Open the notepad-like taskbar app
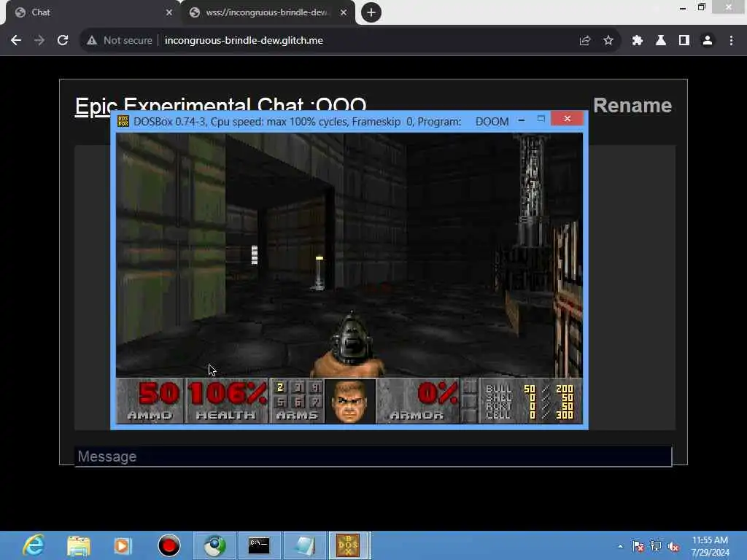Image resolution: width=747 pixels, height=560 pixels. pyautogui.click(x=305, y=545)
